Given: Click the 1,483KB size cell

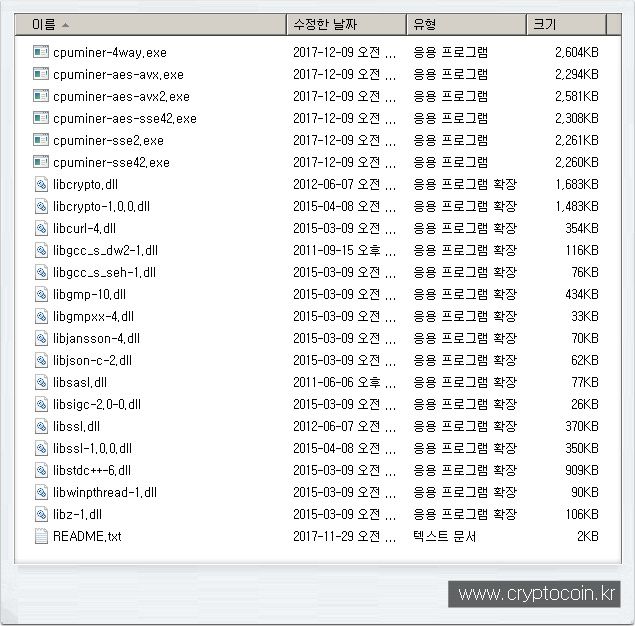Looking at the screenshot, I should [577, 206].
